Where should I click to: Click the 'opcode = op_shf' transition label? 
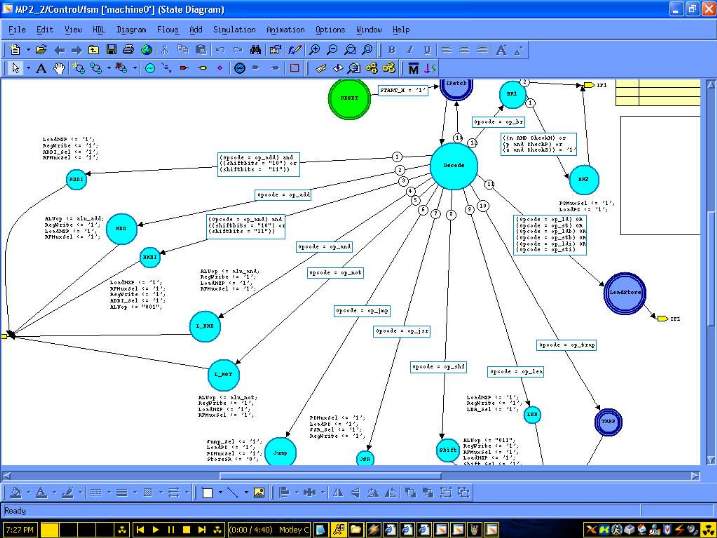pyautogui.click(x=439, y=367)
